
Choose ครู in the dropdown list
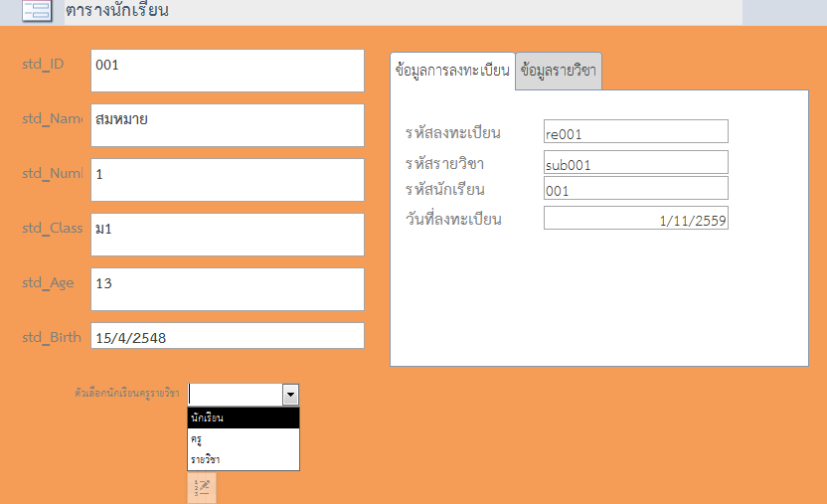[x=243, y=438]
